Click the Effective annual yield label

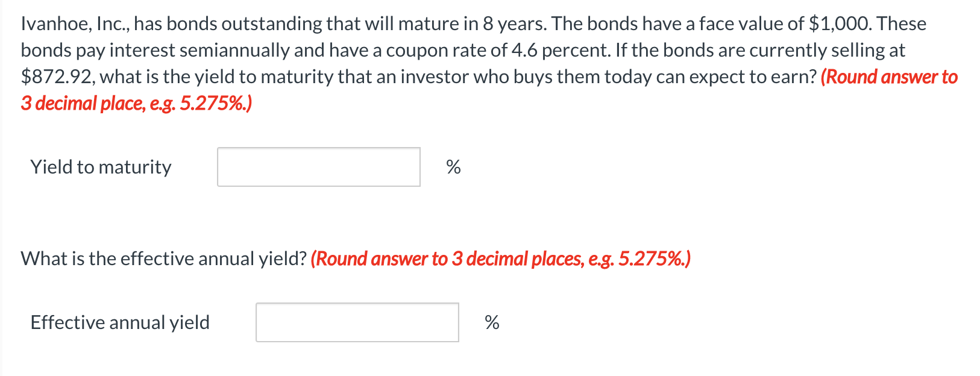[119, 322]
